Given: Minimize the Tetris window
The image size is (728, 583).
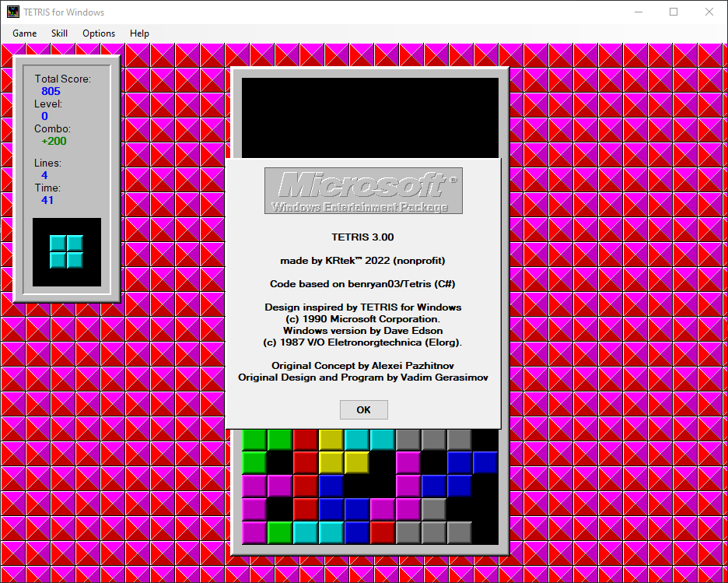Looking at the screenshot, I should (639, 12).
